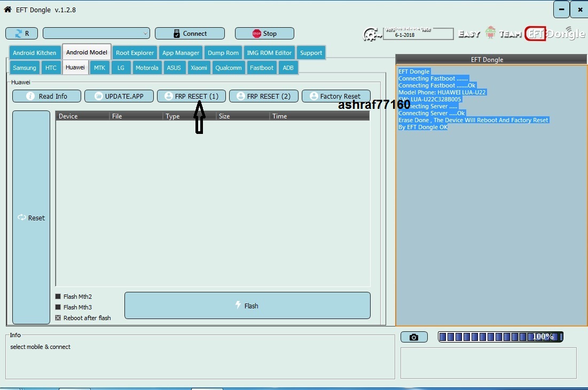Click the 'Erase Done' log line
The image size is (588, 390).
(473, 120)
